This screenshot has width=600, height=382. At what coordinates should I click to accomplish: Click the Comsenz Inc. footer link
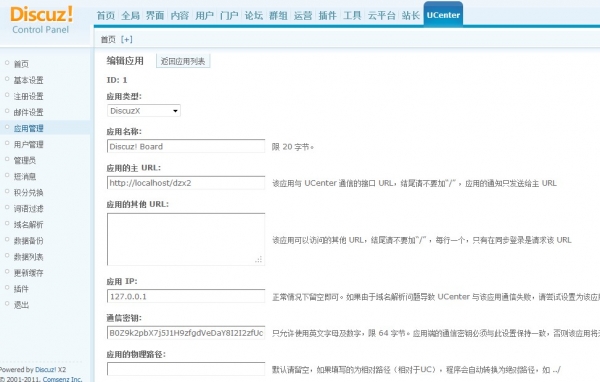(x=62, y=379)
